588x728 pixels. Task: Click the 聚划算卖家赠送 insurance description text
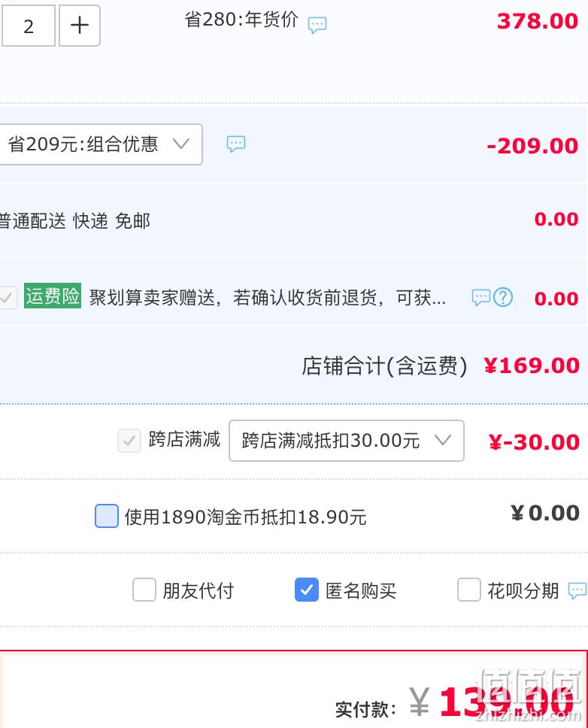pos(268,298)
